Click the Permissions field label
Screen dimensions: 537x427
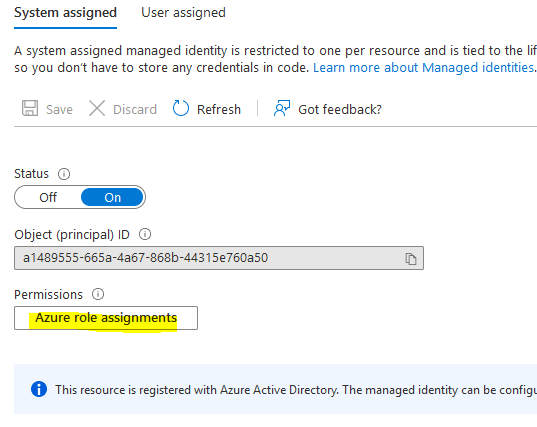coord(48,294)
